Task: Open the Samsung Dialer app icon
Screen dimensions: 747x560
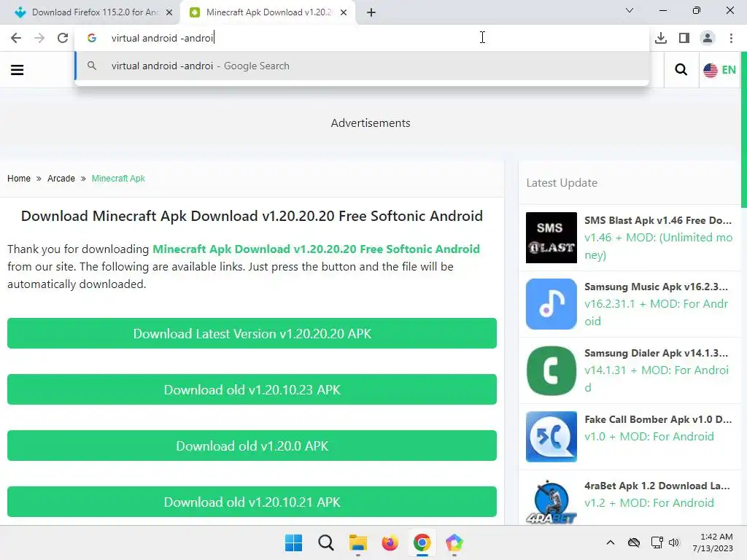Action: pyautogui.click(x=551, y=370)
